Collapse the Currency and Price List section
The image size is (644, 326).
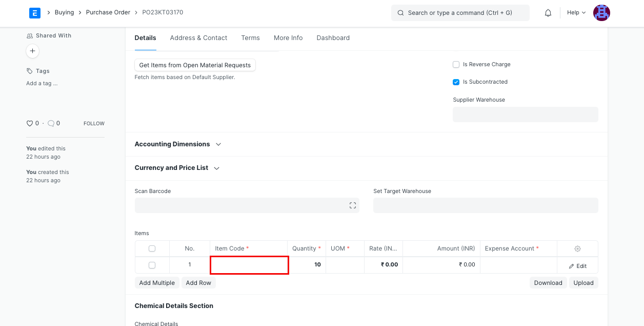216,168
